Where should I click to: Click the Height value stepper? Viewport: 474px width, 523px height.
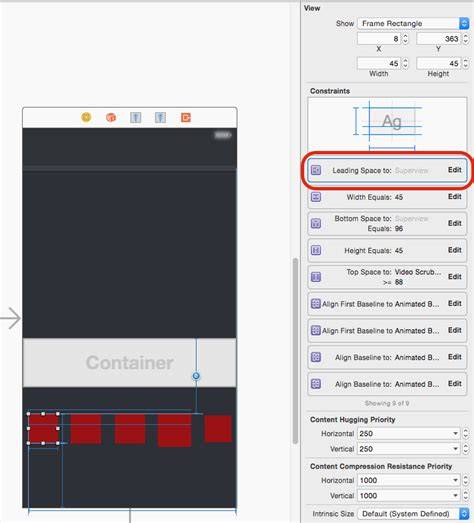click(465, 63)
